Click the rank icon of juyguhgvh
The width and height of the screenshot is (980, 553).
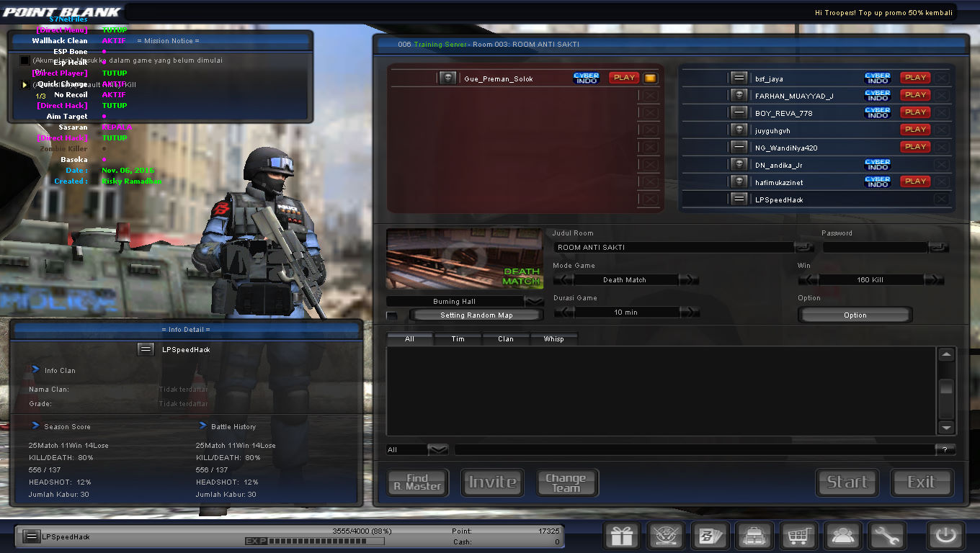click(x=738, y=130)
